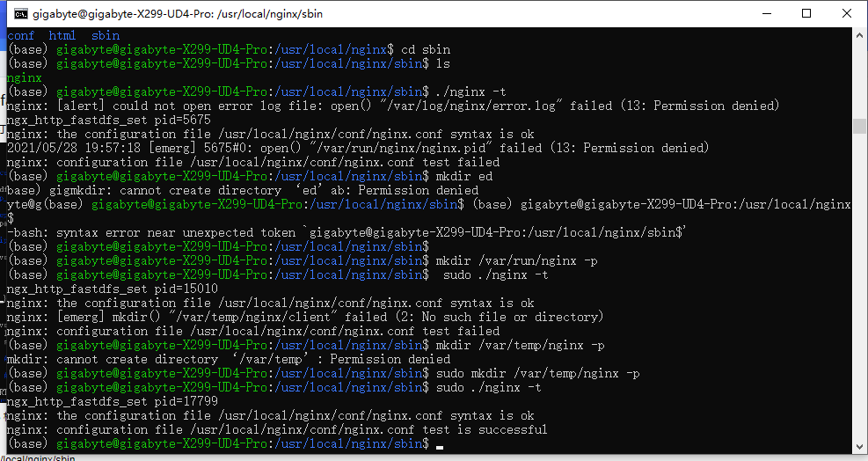Click the error.log permission denied alert line
The height and width of the screenshot is (461, 868).
coord(392,106)
